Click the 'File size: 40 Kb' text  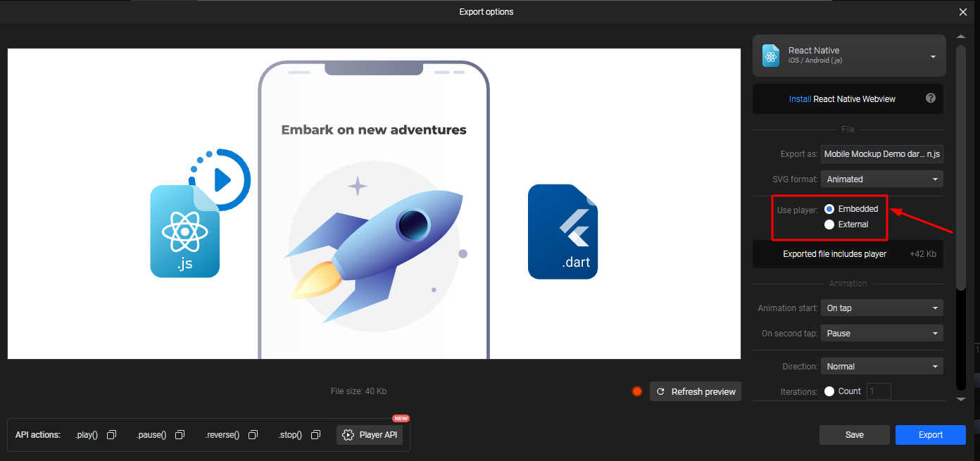click(358, 391)
